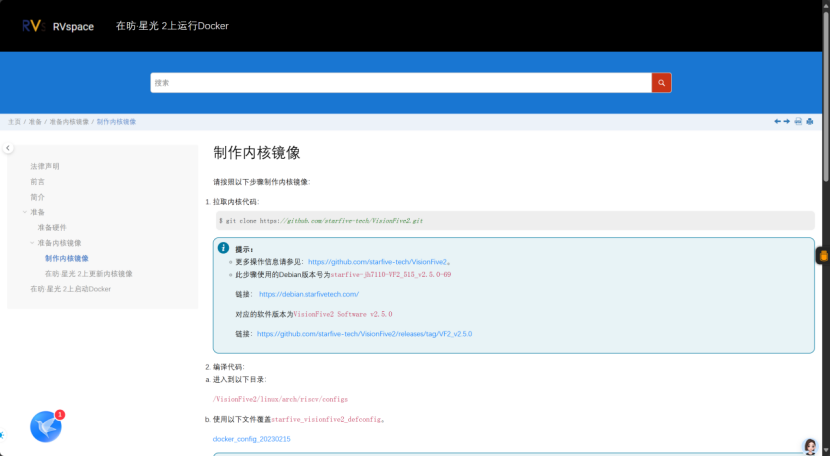Click 主页 in the breadcrumb
This screenshot has height=456, width=830.
(14, 121)
